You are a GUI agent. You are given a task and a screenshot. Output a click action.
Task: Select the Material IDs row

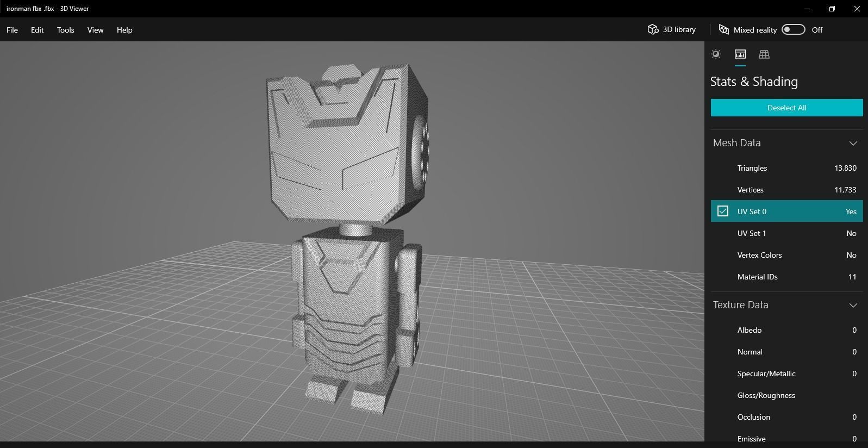(786, 277)
